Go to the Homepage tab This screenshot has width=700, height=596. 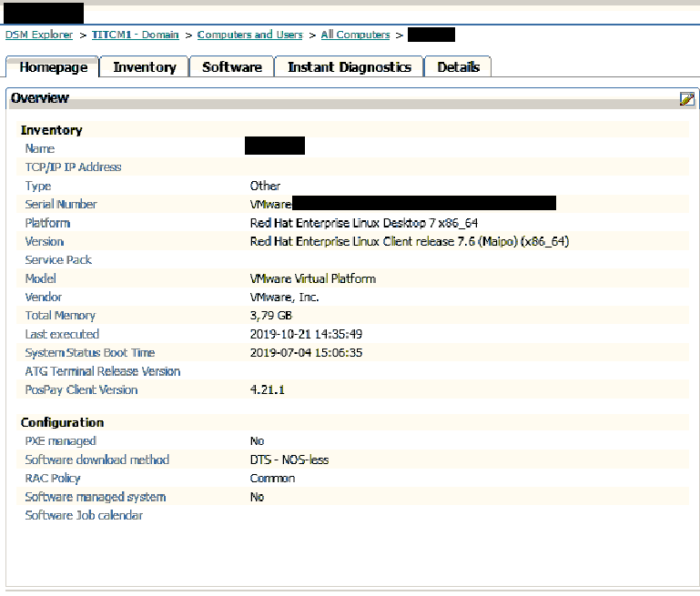click(x=53, y=67)
